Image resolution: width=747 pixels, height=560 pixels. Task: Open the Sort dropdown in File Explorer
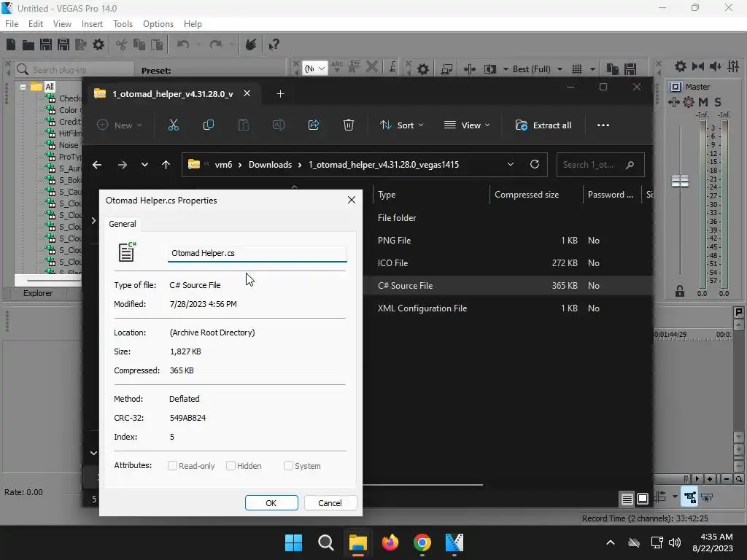[x=402, y=125]
